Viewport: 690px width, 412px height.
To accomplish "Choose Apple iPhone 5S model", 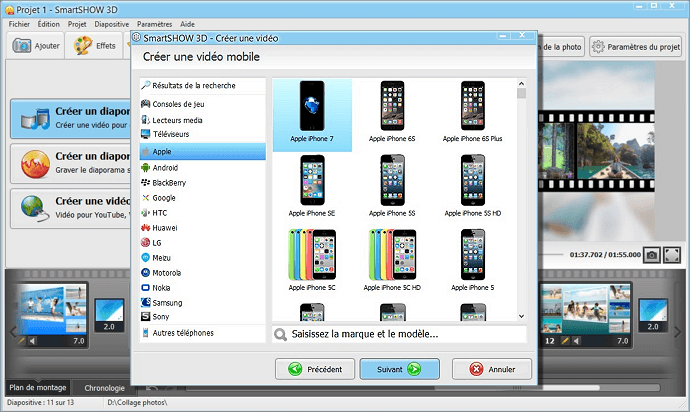I will (392, 186).
